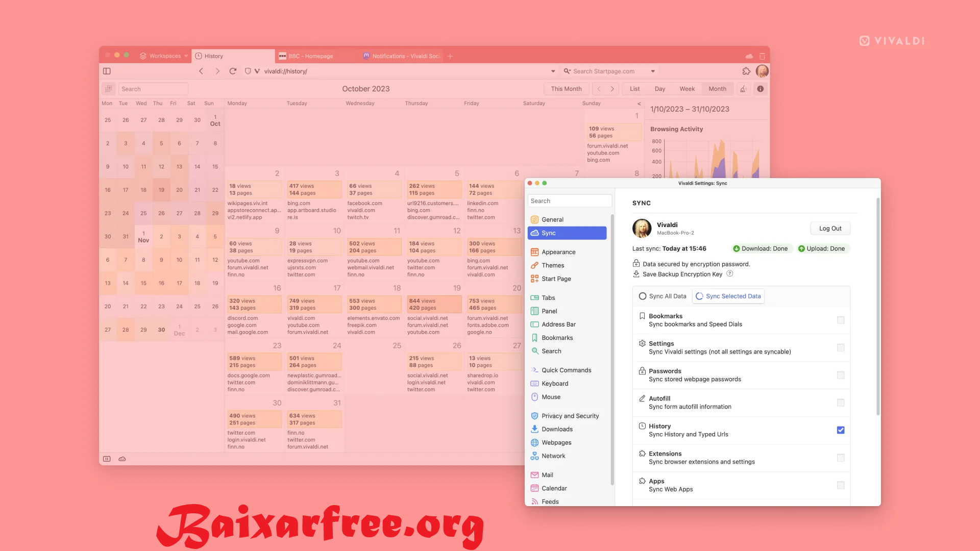Image resolution: width=980 pixels, height=551 pixels.
Task: Open the address bar dropdown arrow
Action: 553,71
